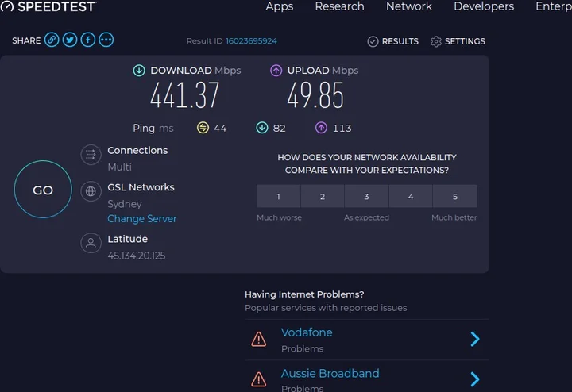Viewport: 572px width, 392px height.
Task: Click the Results checkmark icon
Action: [373, 41]
